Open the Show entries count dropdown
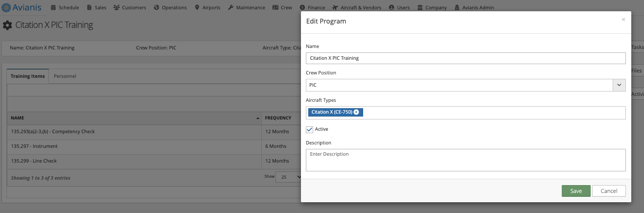Image resolution: width=644 pixels, height=213 pixels. click(288, 177)
